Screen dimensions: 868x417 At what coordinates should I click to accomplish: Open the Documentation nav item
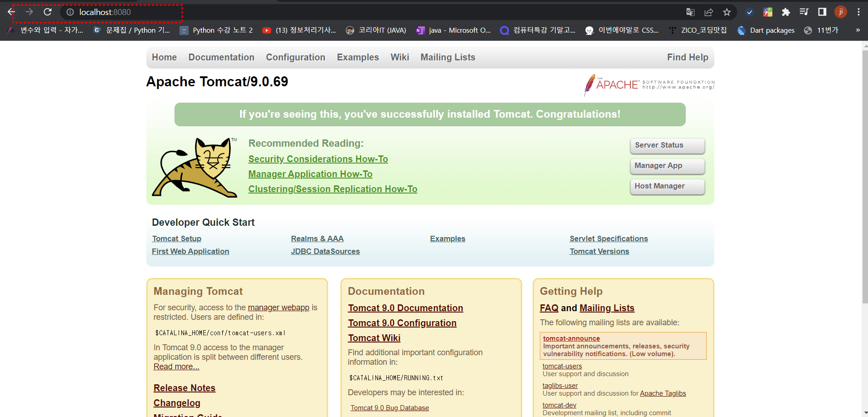[x=221, y=57]
